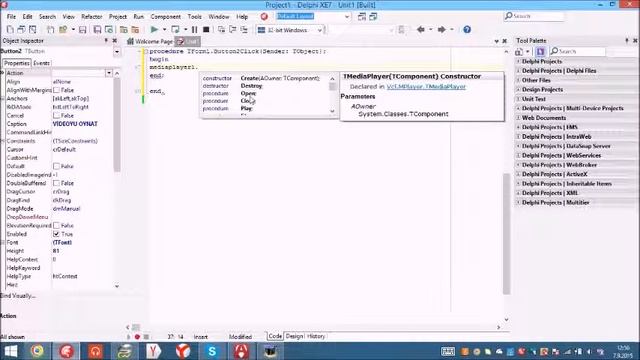Click the Save All toolbar icon

tap(97, 29)
